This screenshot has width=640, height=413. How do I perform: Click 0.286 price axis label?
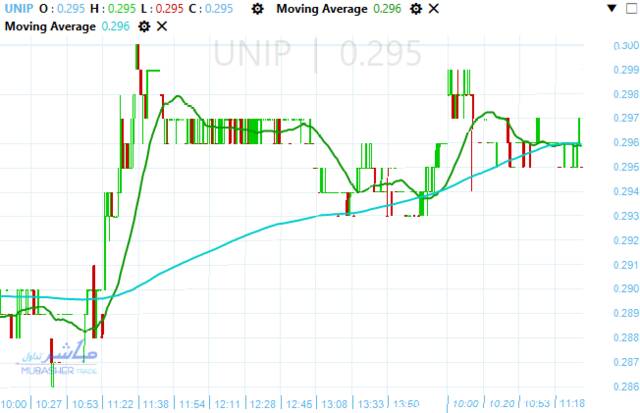click(x=626, y=386)
